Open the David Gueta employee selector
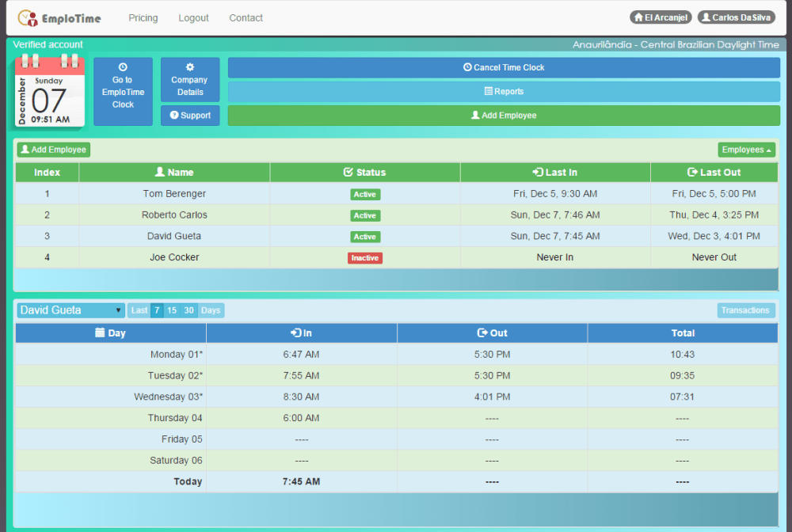The image size is (792, 532). (70, 310)
